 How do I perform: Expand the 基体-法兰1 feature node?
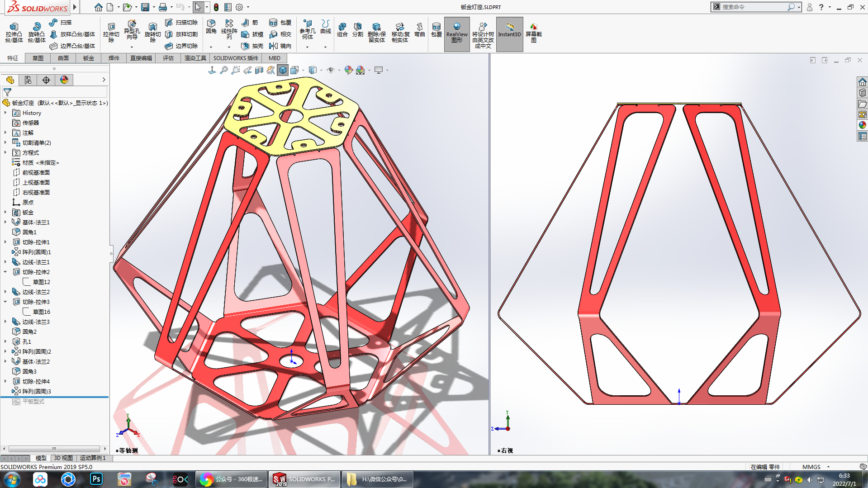click(5, 223)
